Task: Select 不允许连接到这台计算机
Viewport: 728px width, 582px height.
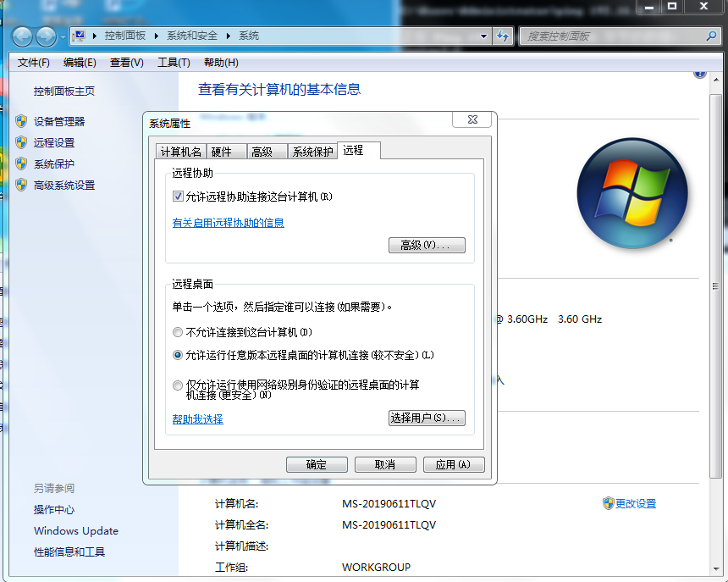Action: pos(177,332)
